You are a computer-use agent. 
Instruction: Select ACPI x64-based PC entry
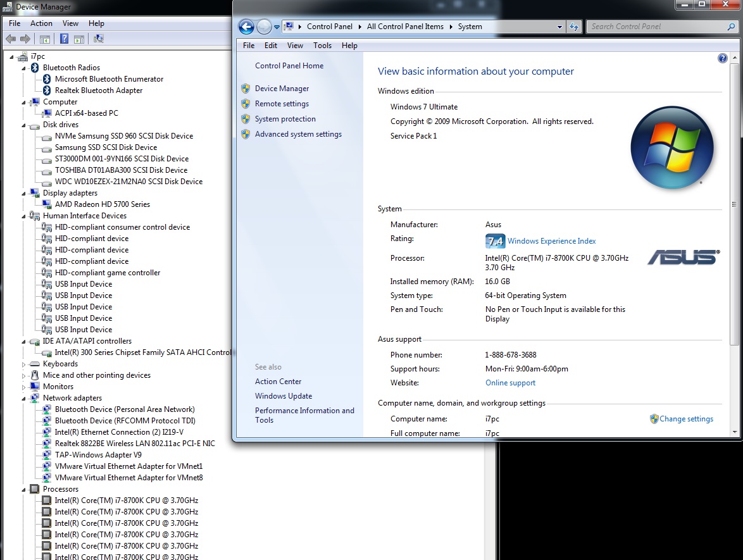(87, 113)
